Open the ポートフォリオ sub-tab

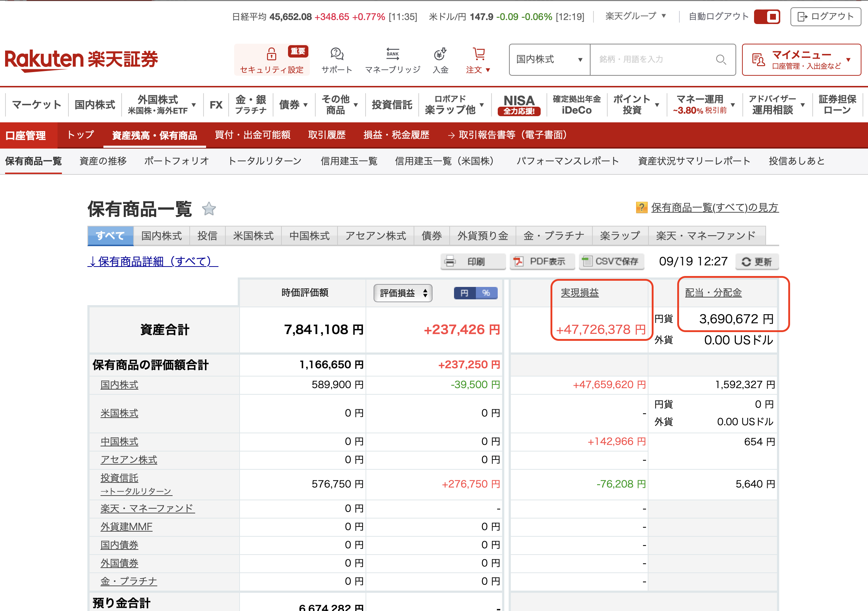(177, 161)
